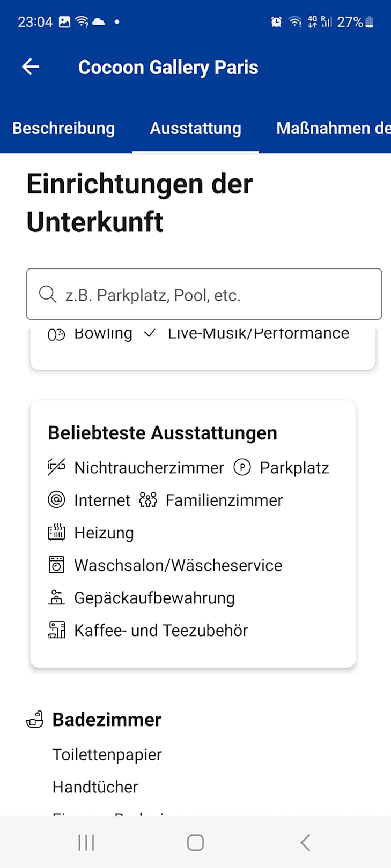This screenshot has width=391, height=868.
Task: Switch to the Beschreibung tab
Action: coord(63,129)
